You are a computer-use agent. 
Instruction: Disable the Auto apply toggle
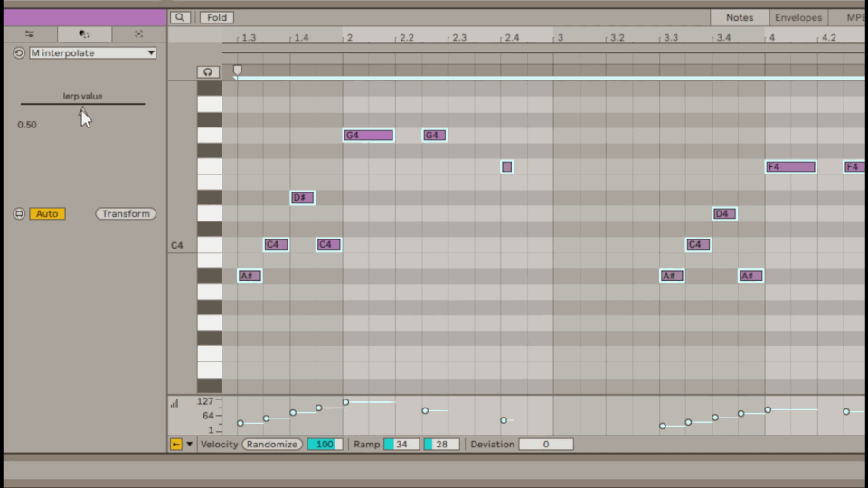tap(47, 214)
